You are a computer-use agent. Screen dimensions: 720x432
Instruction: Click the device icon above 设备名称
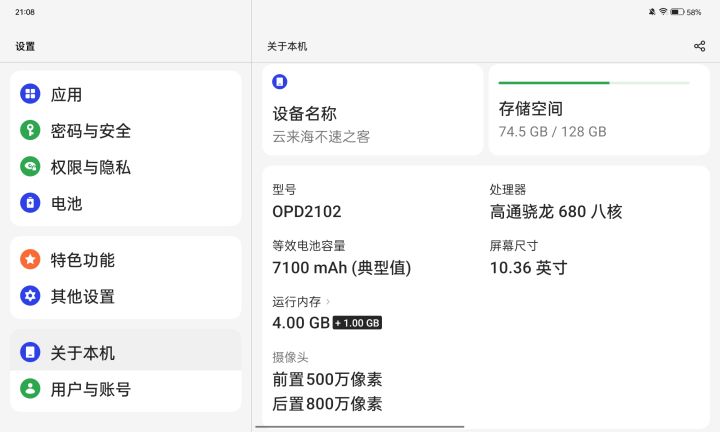[280, 82]
